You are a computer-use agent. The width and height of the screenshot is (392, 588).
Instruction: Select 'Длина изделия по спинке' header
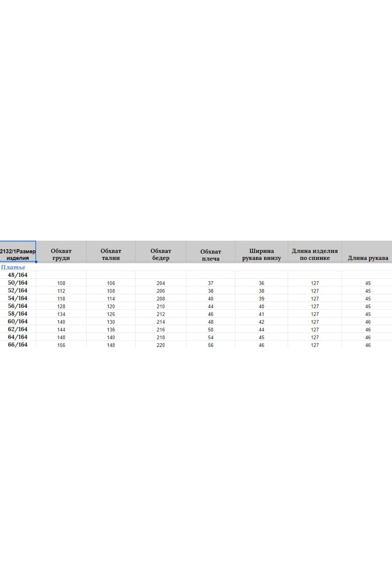[x=315, y=254]
